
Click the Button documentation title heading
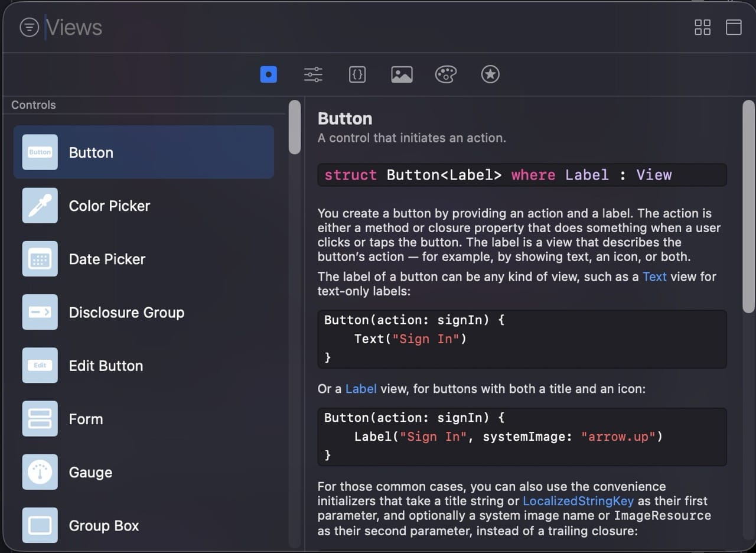(345, 119)
